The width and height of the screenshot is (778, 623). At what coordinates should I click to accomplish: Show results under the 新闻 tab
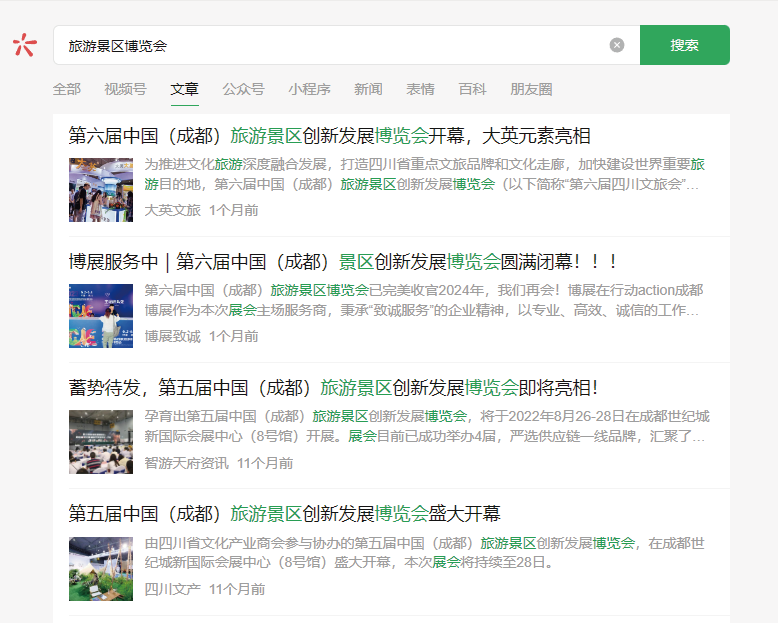[368, 89]
